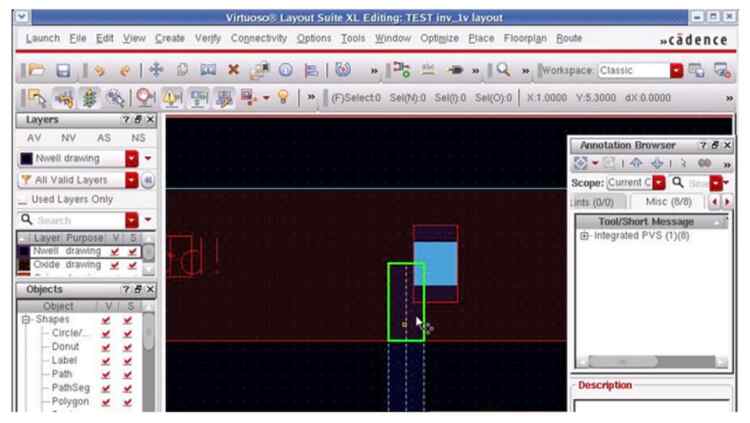Screen dimensions: 750x423
Task: Open the Verify menu
Action: [x=208, y=38]
